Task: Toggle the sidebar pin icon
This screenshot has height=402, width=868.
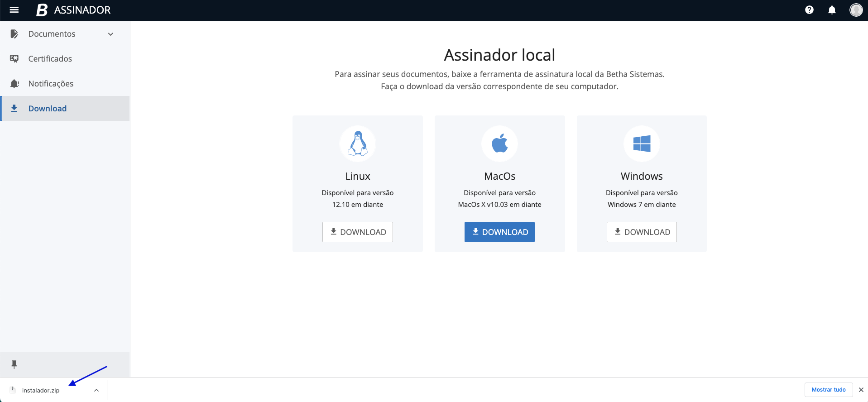Action: (14, 364)
